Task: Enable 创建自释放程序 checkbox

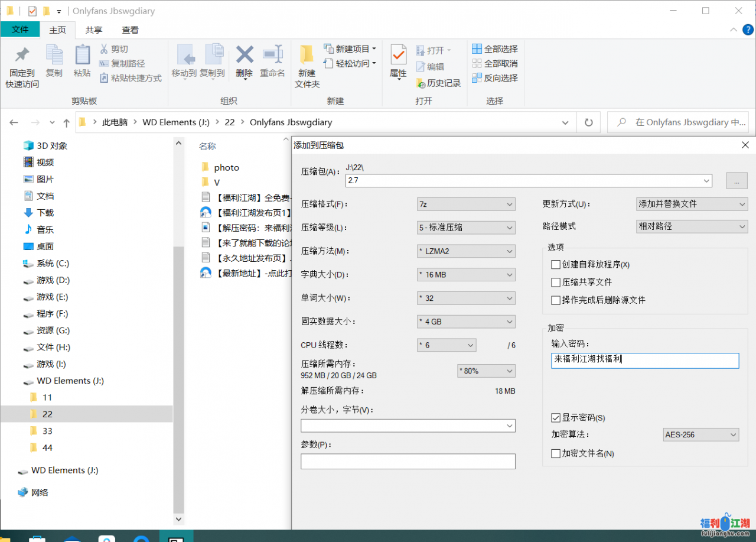Action: click(x=555, y=264)
